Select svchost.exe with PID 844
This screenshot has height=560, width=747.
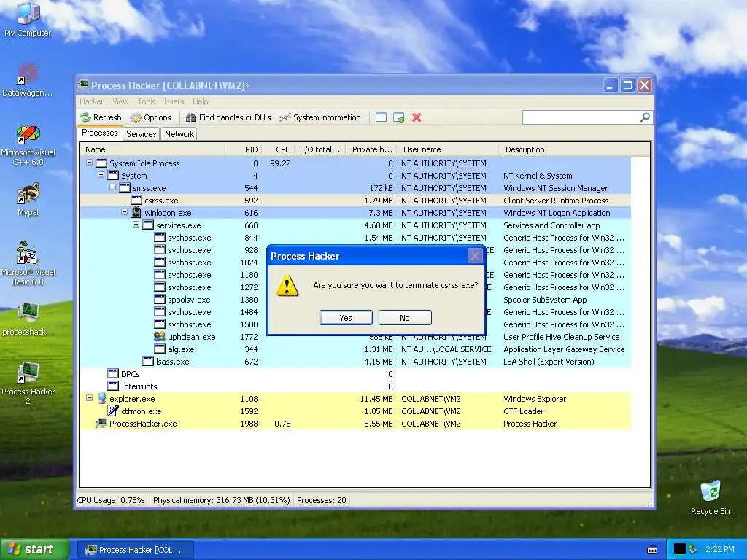355,238
